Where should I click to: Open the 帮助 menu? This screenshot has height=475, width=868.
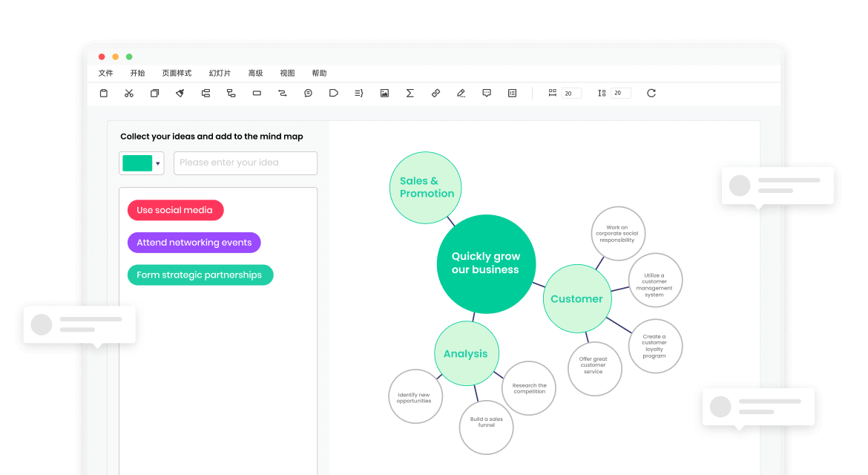(319, 73)
